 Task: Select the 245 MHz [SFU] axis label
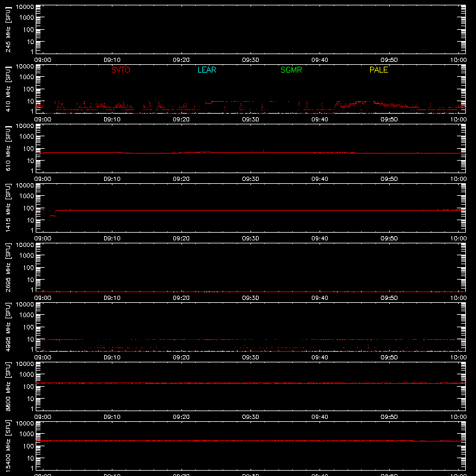click(x=8, y=29)
